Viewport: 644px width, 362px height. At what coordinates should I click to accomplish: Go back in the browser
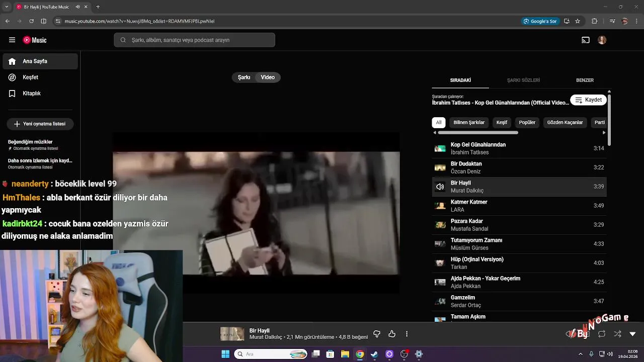(7, 21)
